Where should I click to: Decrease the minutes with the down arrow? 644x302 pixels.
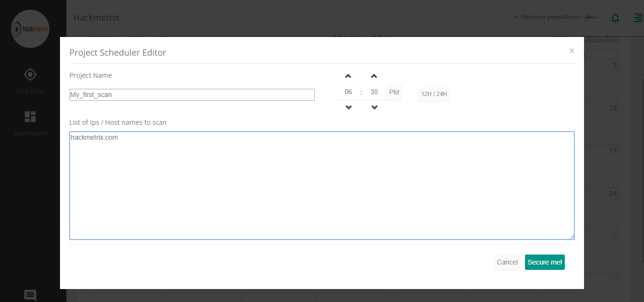(x=374, y=108)
